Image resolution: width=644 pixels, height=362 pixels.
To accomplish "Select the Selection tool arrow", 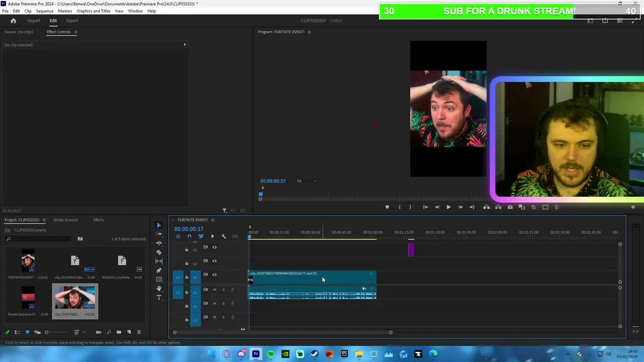I will [159, 225].
